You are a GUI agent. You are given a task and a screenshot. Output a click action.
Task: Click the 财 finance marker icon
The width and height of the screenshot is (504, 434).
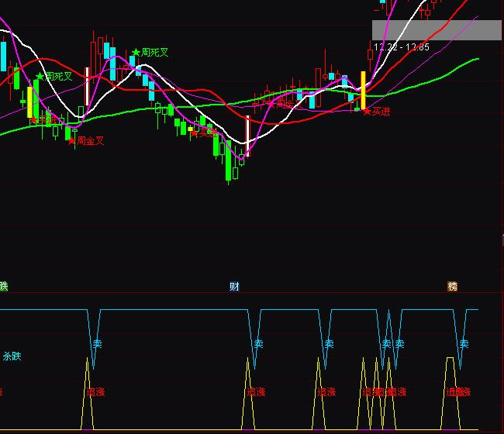click(x=234, y=286)
